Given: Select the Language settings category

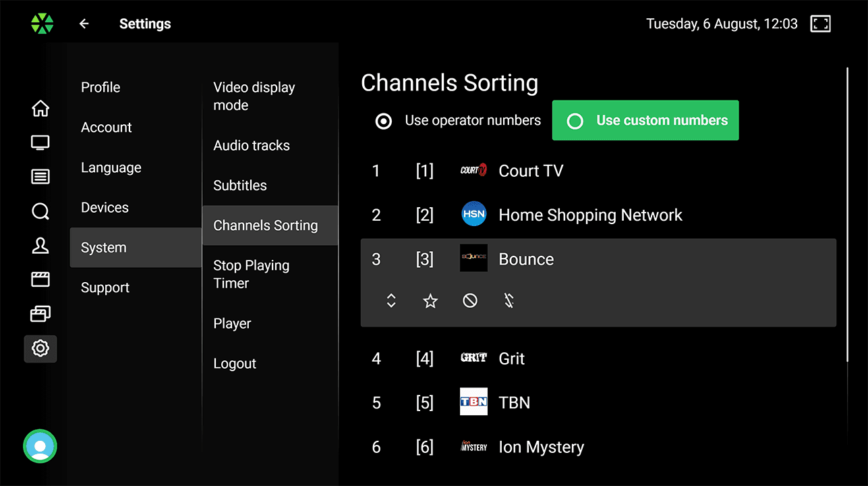Looking at the screenshot, I should click(111, 168).
